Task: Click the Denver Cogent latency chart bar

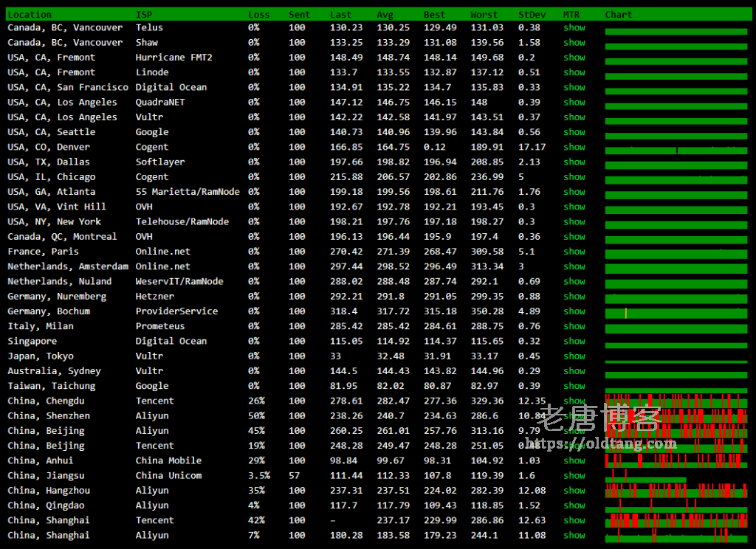Action: [x=676, y=150]
